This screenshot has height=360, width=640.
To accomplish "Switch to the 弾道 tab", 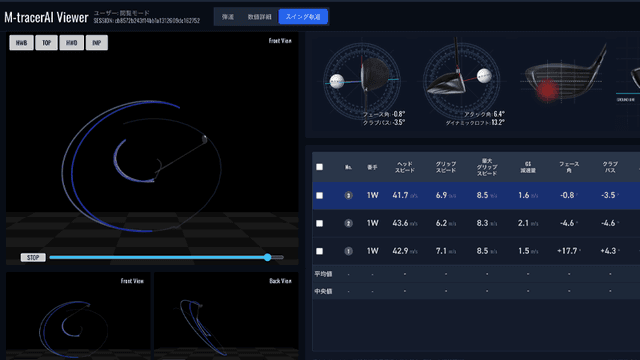I will (x=228, y=17).
